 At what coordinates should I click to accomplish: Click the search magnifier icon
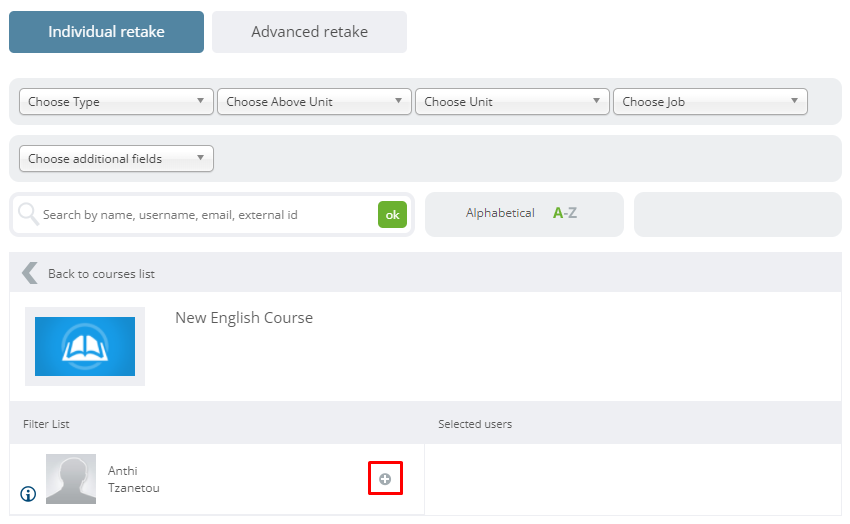point(28,214)
